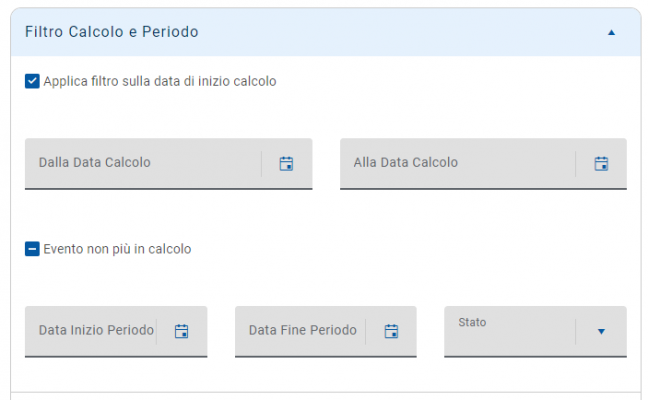Click into the Data Inizio Periodo field
Screen dimensions: 648x400
tap(95, 331)
